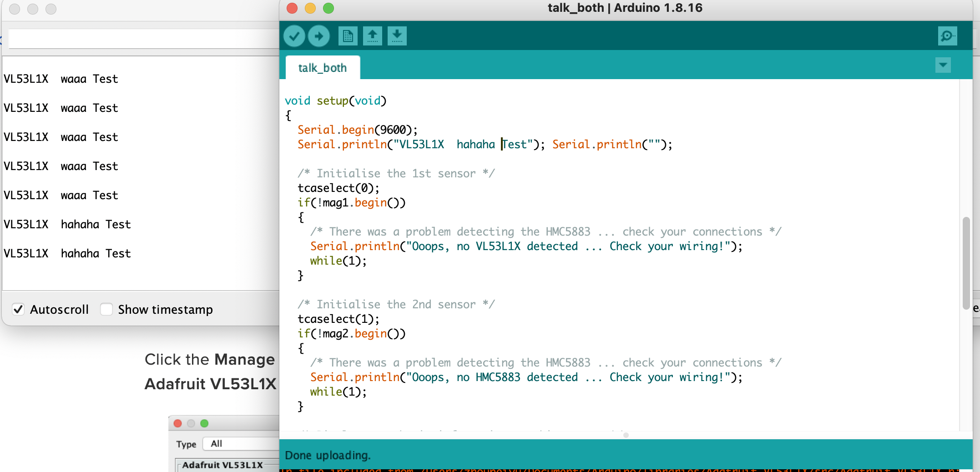Click the 'Initialise the 2nd sensor' comment

396,304
